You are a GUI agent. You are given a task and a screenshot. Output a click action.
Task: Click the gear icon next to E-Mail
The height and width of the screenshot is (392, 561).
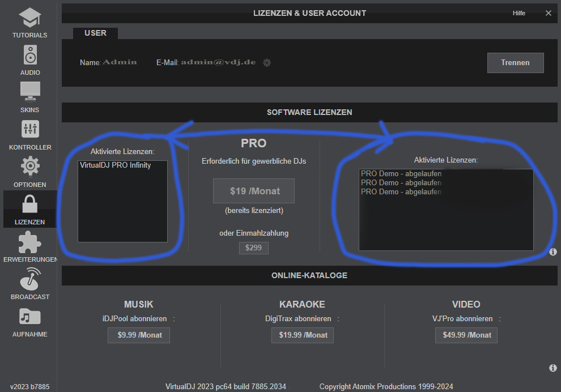coord(267,62)
